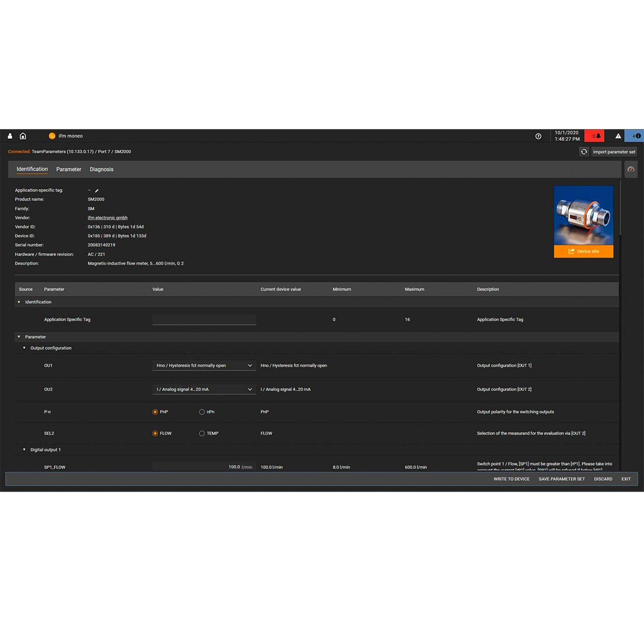Click the warning triangle icon
The width and height of the screenshot is (644, 644).
coord(618,136)
